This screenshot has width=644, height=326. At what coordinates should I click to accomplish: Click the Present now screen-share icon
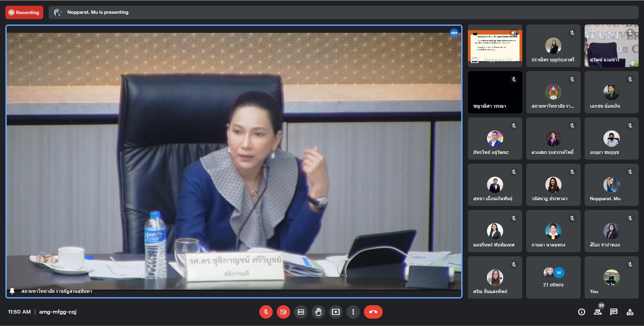click(336, 312)
